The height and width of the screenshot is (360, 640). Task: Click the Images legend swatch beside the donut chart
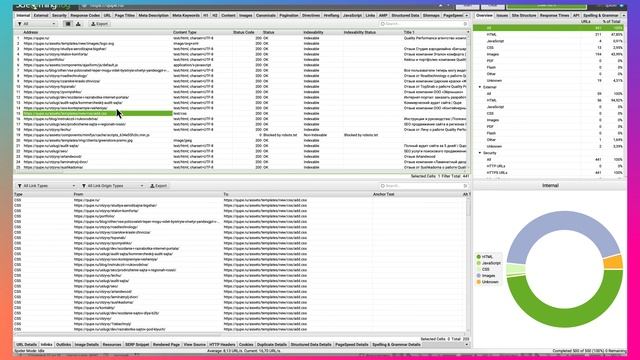point(478,276)
